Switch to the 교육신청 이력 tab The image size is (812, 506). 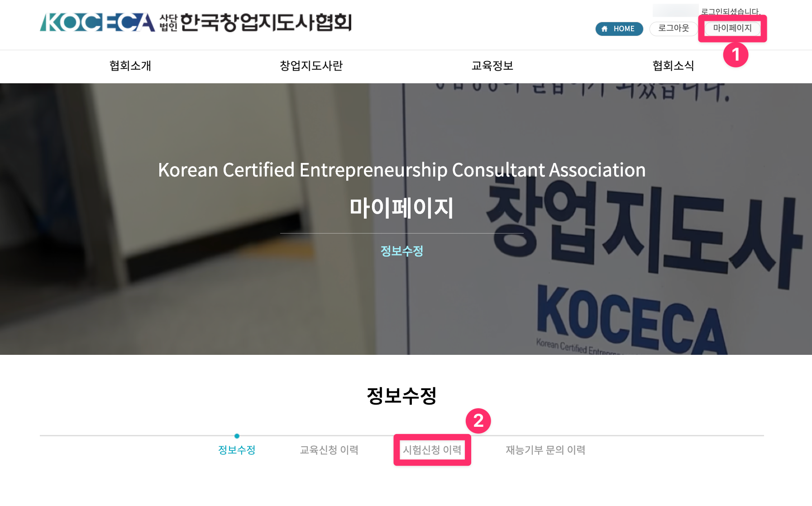click(329, 450)
